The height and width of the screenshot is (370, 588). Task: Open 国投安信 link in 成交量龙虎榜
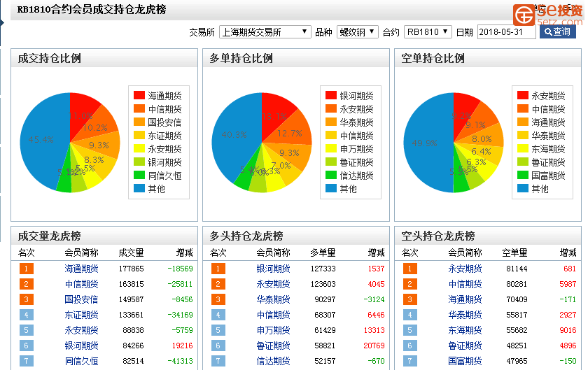[81, 299]
